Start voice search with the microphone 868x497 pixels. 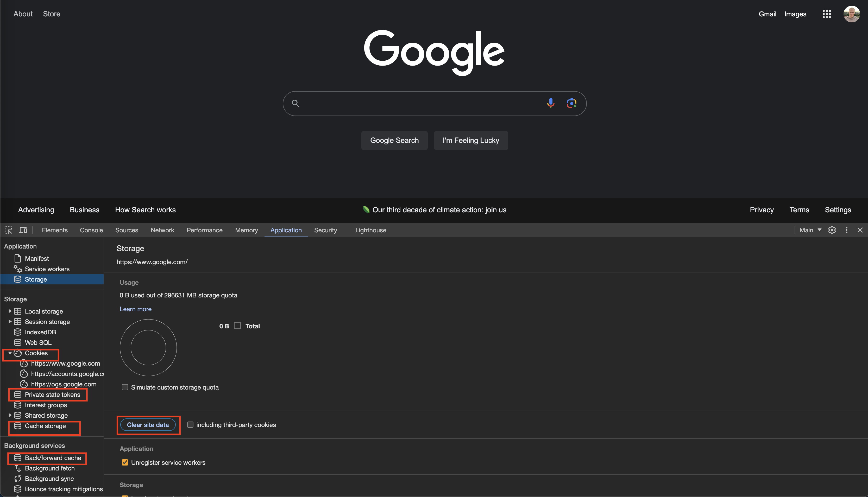click(x=551, y=103)
